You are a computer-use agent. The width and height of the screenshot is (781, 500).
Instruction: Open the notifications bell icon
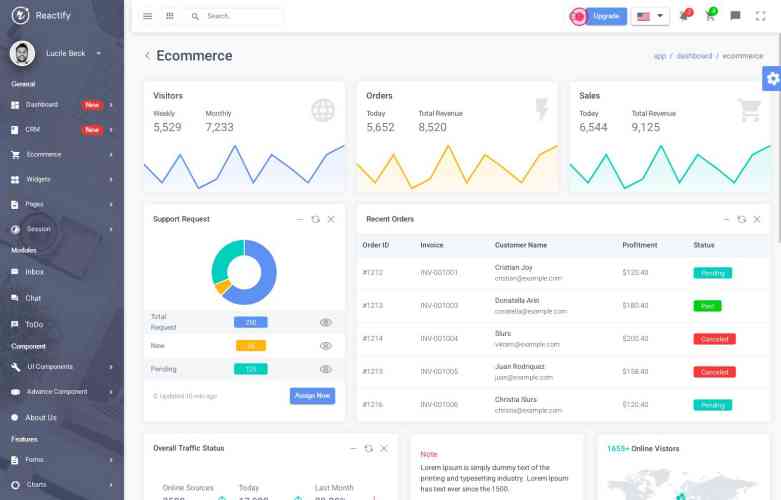click(x=685, y=15)
